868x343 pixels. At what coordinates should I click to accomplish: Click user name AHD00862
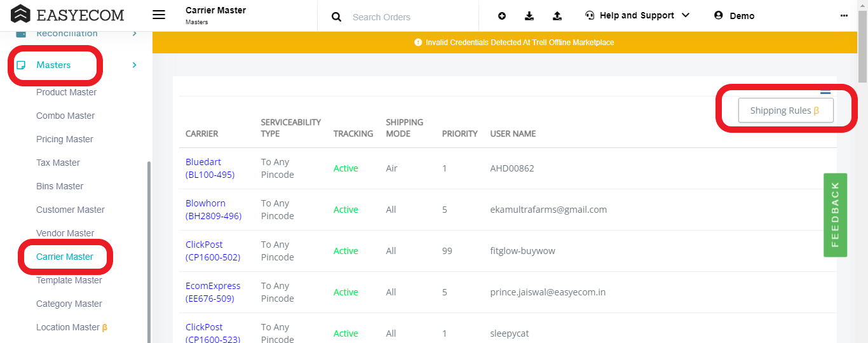click(512, 168)
